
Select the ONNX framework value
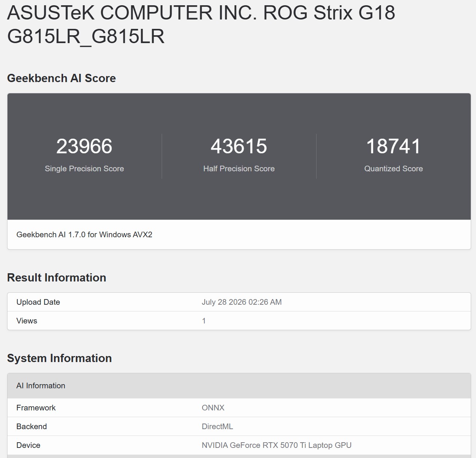click(x=213, y=408)
